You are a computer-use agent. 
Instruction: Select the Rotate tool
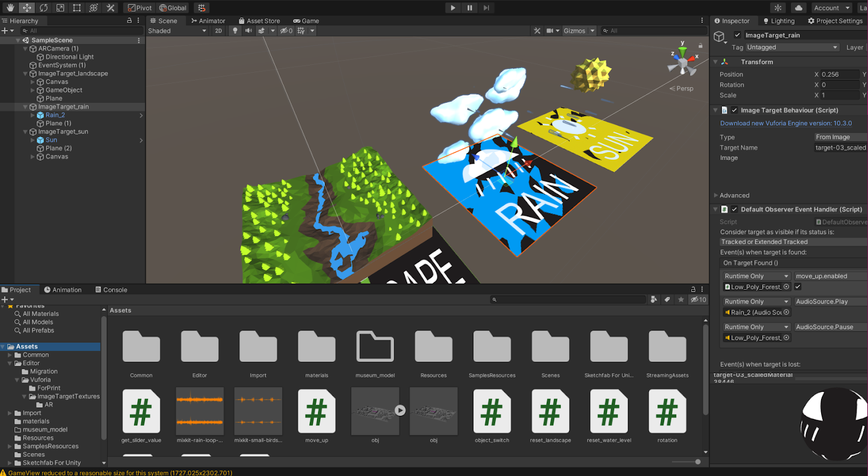44,8
